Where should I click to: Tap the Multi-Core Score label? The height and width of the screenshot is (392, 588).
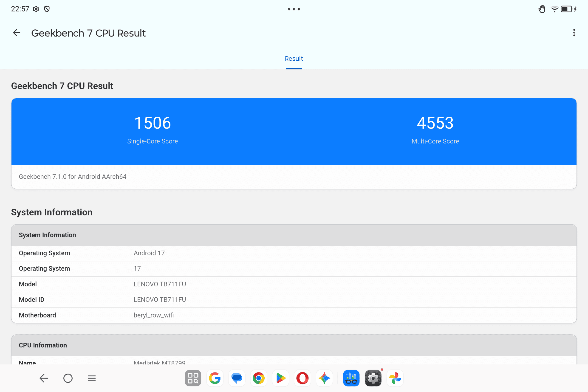[435, 141]
